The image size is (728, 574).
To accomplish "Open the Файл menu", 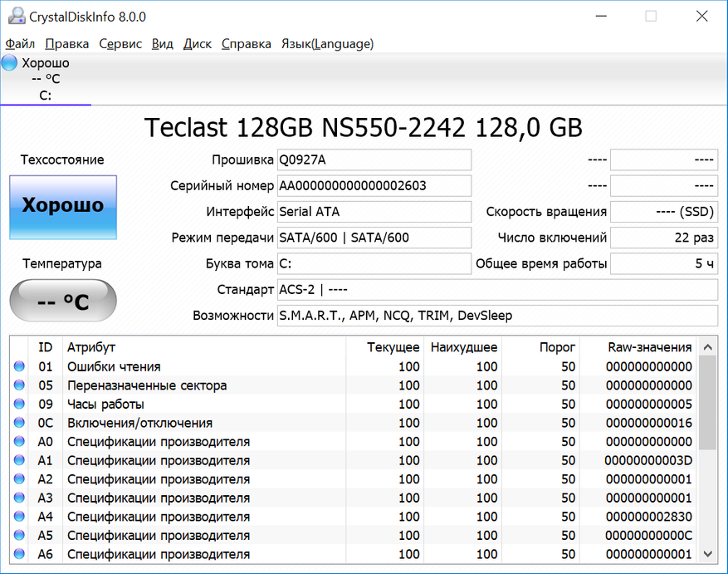I will [x=20, y=44].
